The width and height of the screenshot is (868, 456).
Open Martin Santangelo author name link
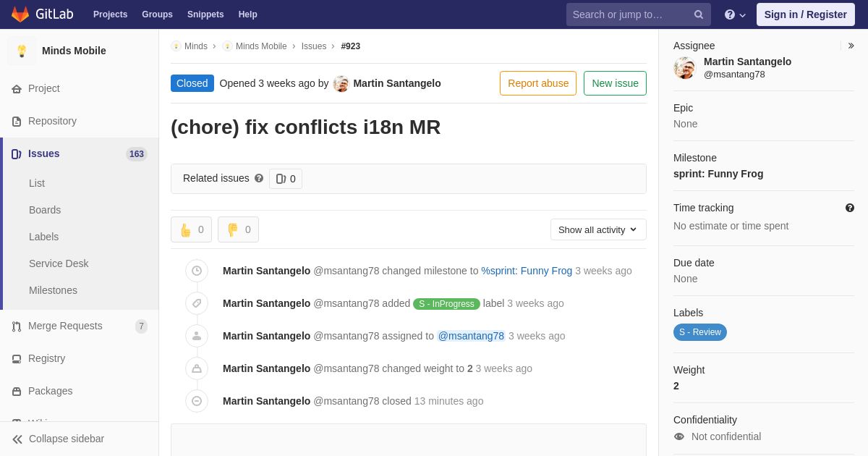[x=396, y=83]
